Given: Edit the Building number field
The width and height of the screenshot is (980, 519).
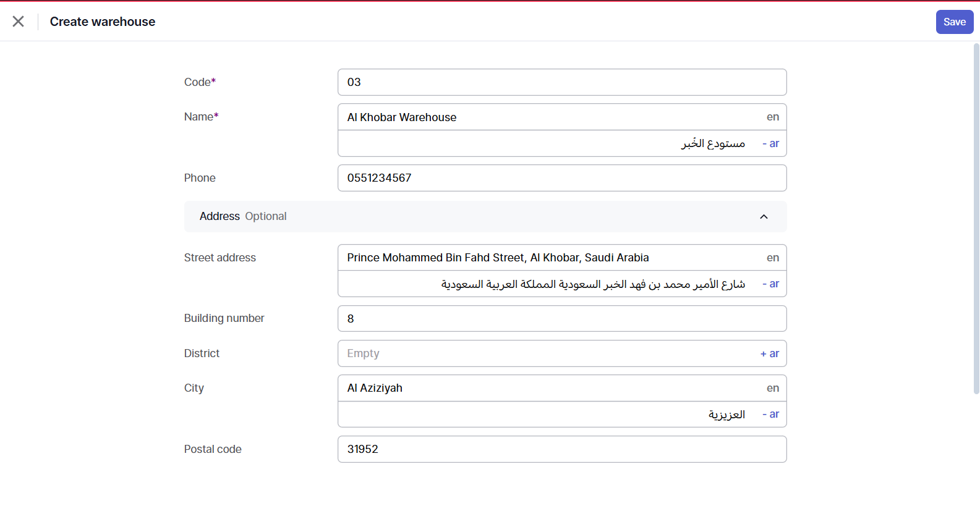Looking at the screenshot, I should point(562,319).
